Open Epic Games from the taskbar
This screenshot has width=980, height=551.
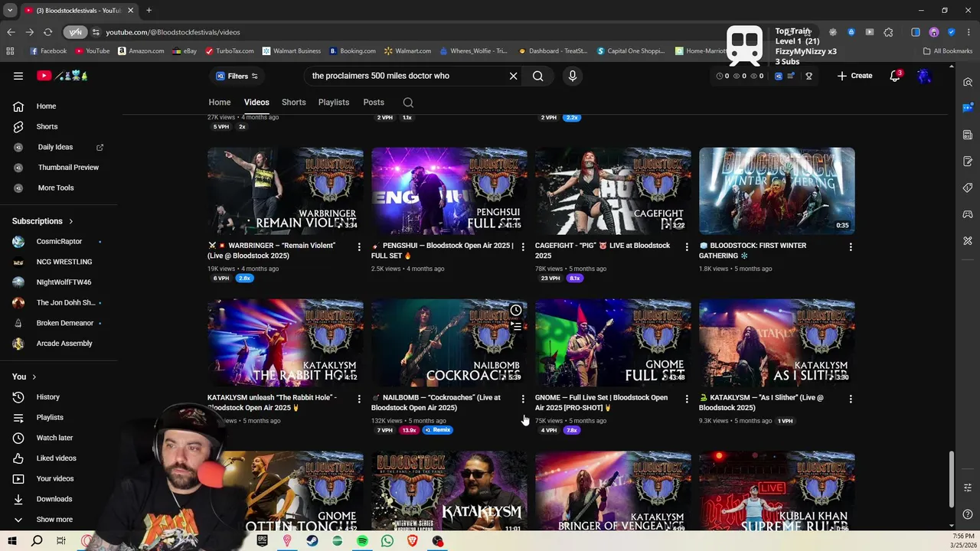pyautogui.click(x=262, y=541)
